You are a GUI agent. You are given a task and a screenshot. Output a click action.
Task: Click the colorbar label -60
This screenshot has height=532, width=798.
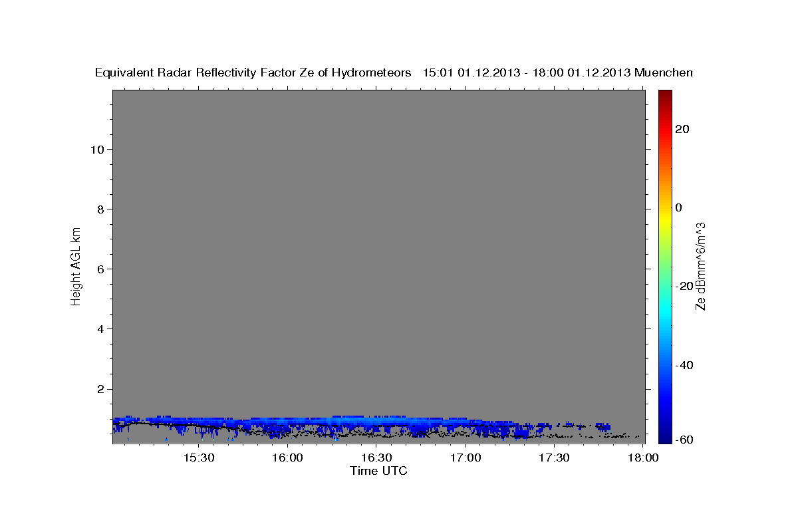(683, 439)
